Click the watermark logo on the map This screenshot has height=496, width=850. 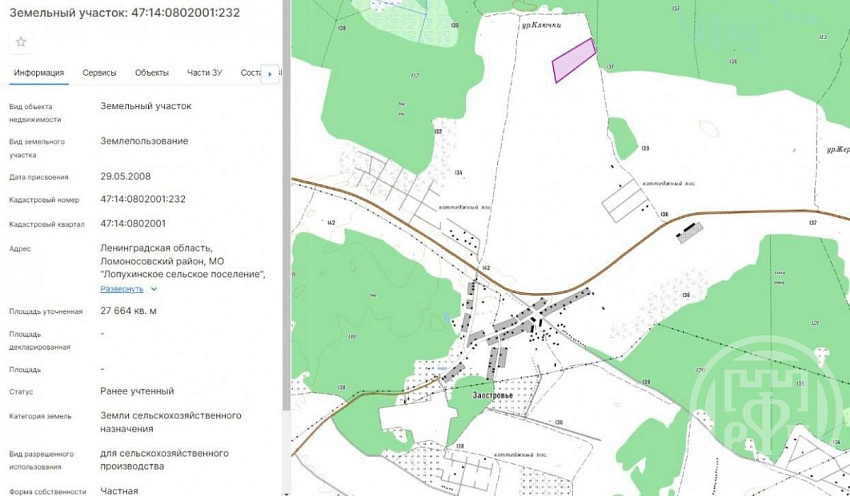pos(771,409)
